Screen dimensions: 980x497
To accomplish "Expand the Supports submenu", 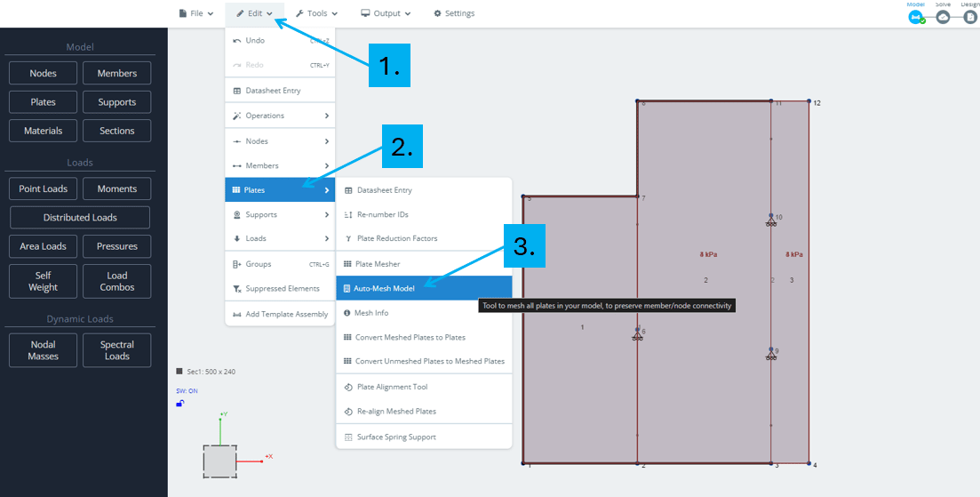I will (x=280, y=214).
